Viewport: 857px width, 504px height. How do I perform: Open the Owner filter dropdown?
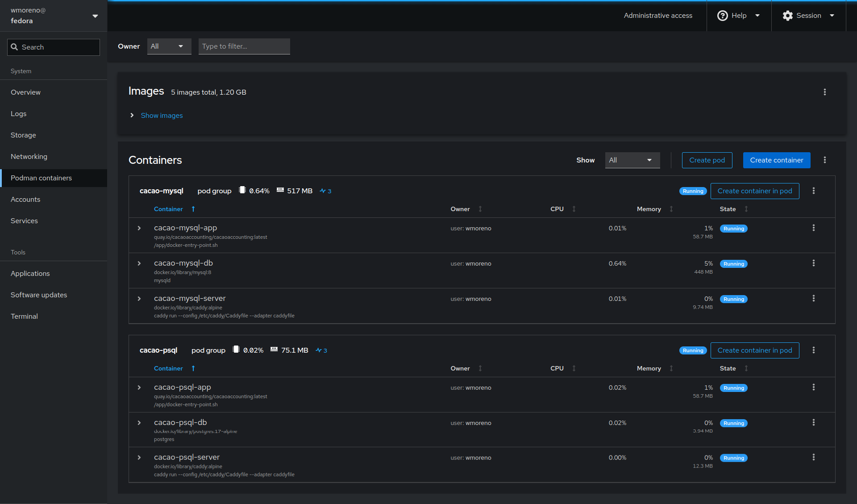[x=169, y=46]
